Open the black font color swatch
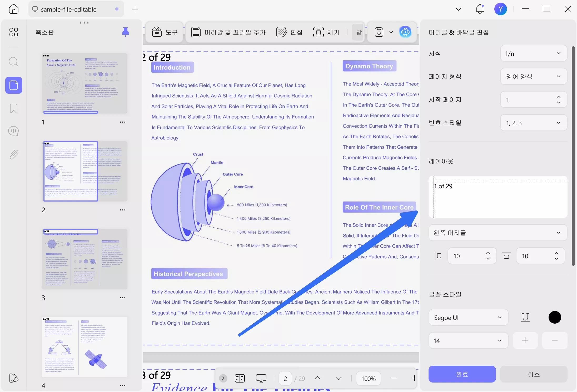 (x=555, y=317)
